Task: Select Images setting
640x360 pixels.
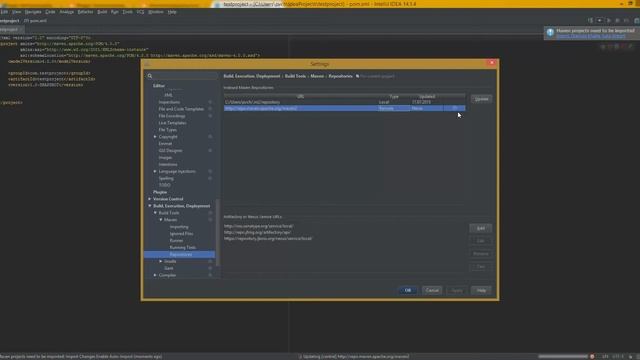Action: [x=165, y=158]
